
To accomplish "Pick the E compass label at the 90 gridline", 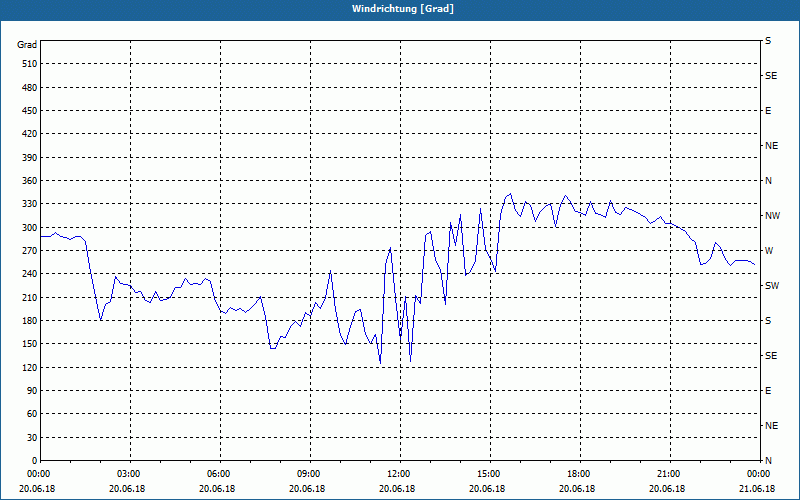I will click(x=768, y=391).
